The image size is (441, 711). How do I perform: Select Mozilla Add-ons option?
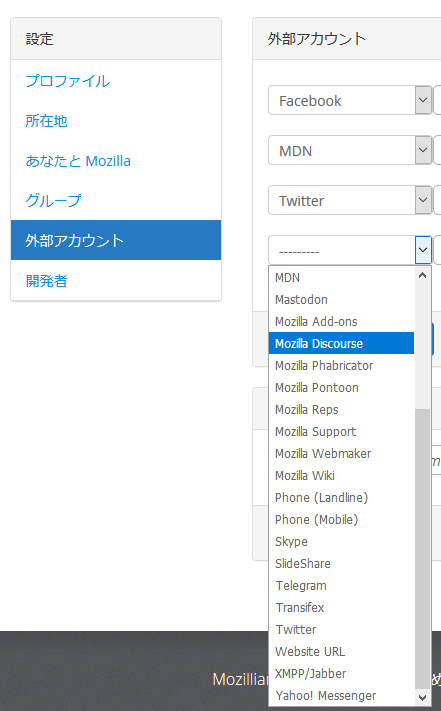(x=341, y=321)
